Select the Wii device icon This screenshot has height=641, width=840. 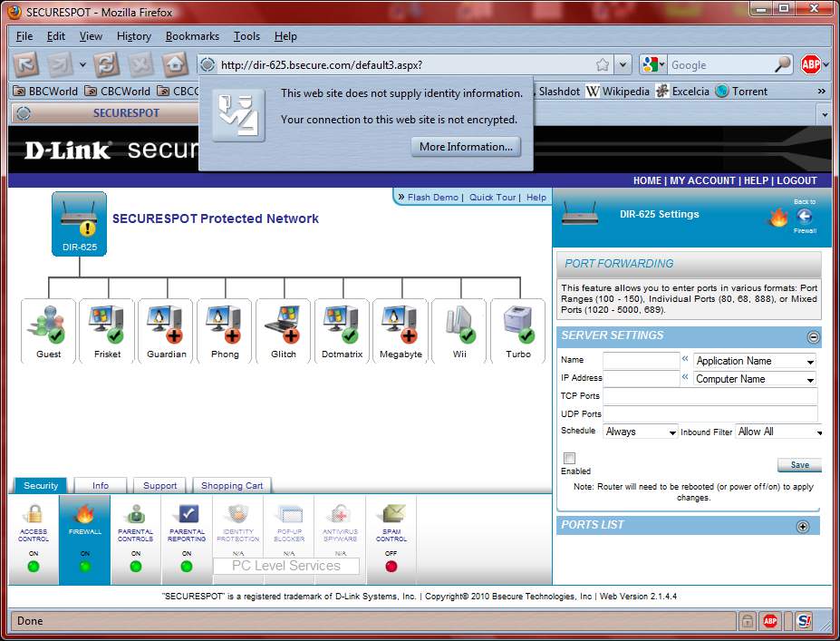pos(459,331)
